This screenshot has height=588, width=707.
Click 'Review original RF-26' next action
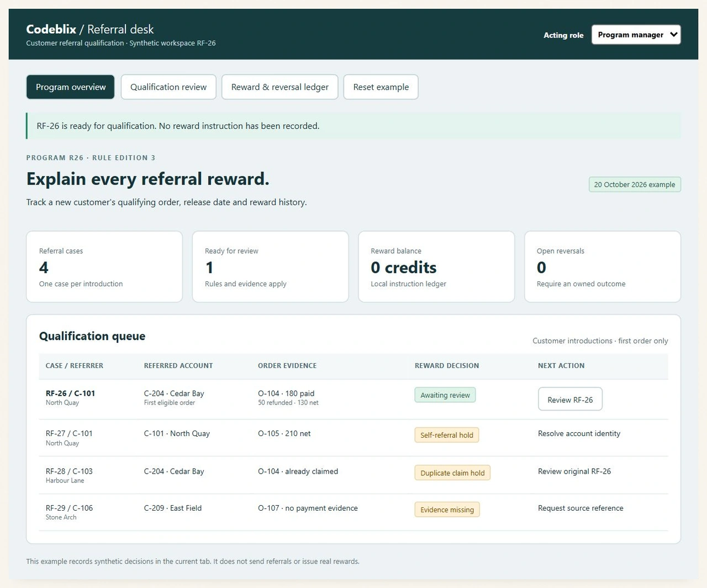point(574,471)
